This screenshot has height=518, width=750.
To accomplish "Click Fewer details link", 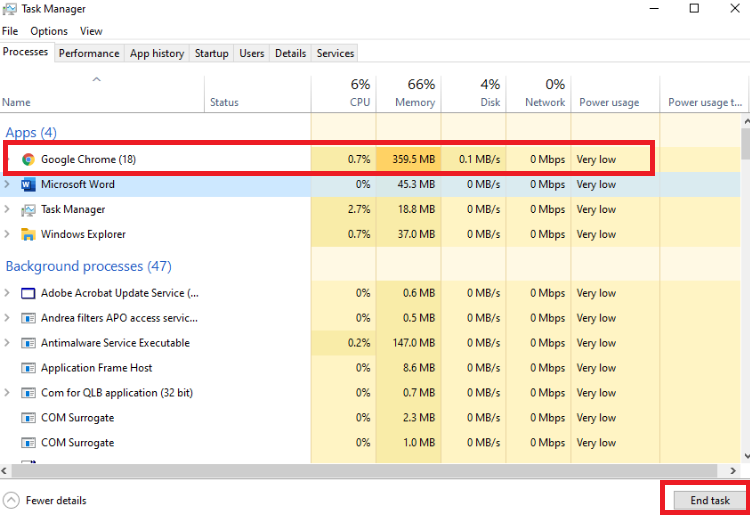I will [56, 500].
